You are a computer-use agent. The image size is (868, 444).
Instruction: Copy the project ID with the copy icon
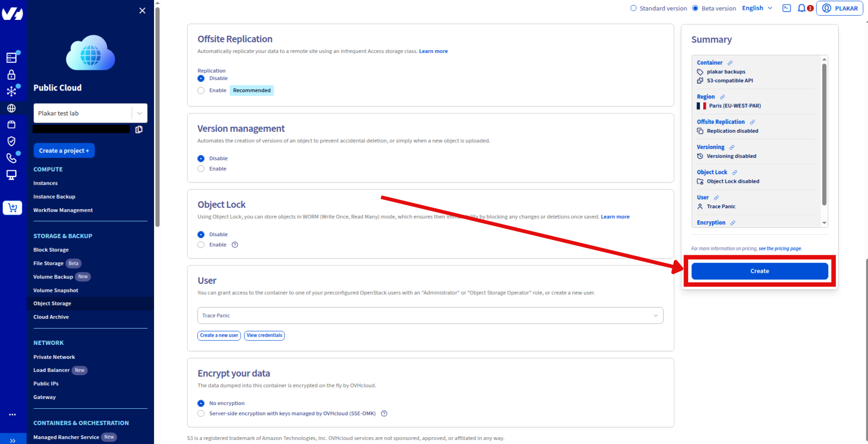[139, 129]
